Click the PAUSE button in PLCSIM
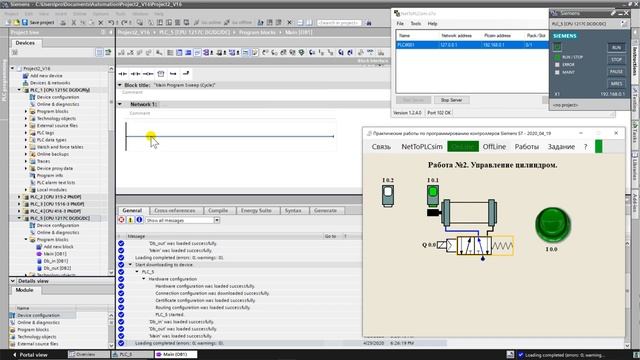The image size is (640, 360). [x=616, y=71]
